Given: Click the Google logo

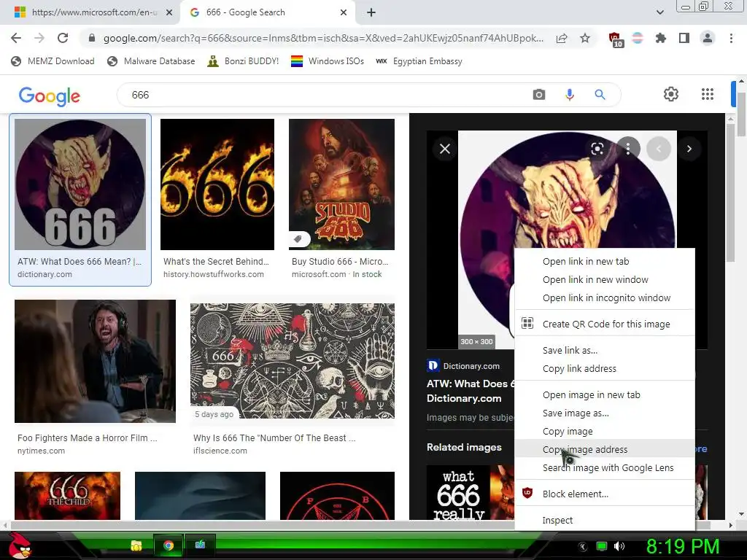Looking at the screenshot, I should tap(50, 96).
